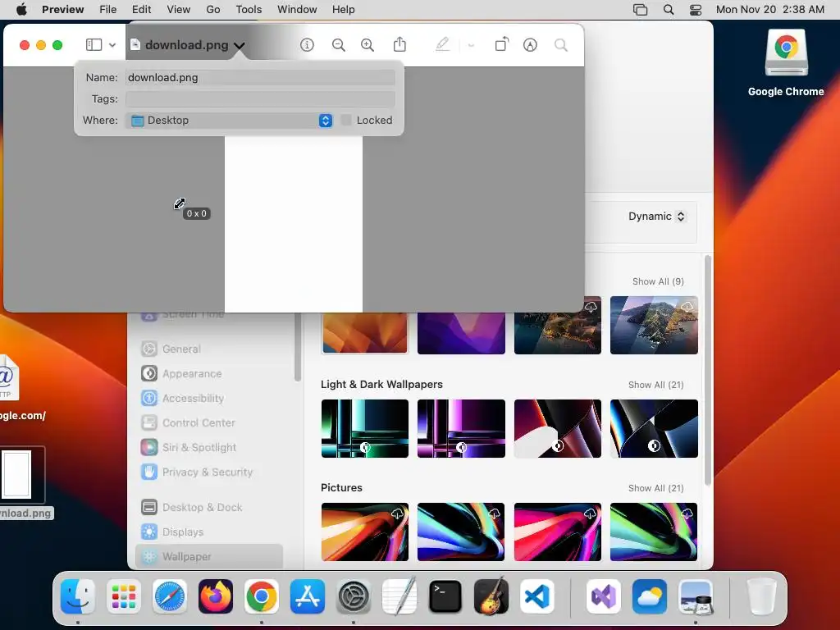Open the Window menu

tap(297, 10)
